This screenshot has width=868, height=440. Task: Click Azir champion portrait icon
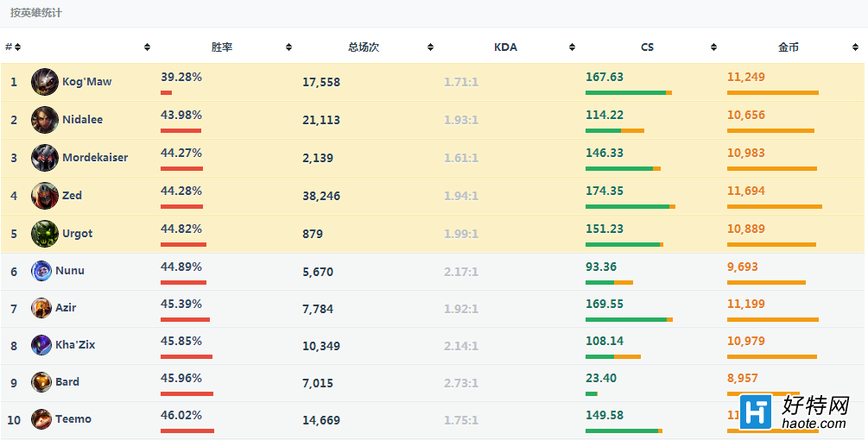41,308
